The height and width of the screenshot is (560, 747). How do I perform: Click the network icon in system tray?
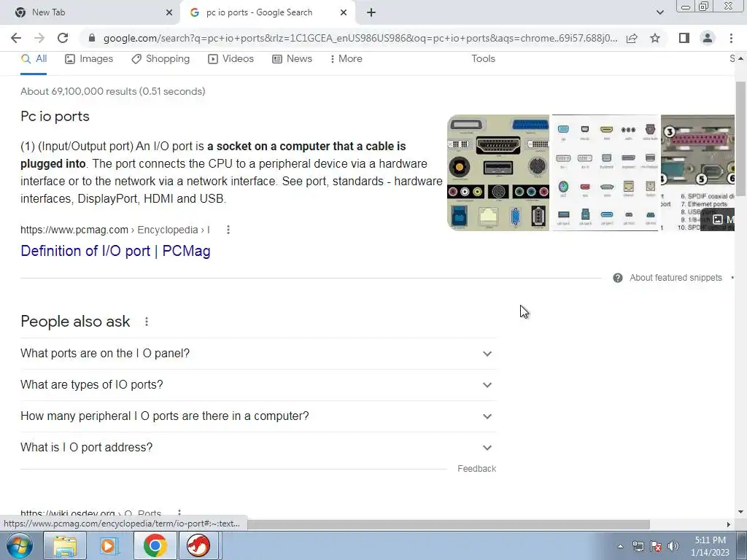pyautogui.click(x=638, y=546)
